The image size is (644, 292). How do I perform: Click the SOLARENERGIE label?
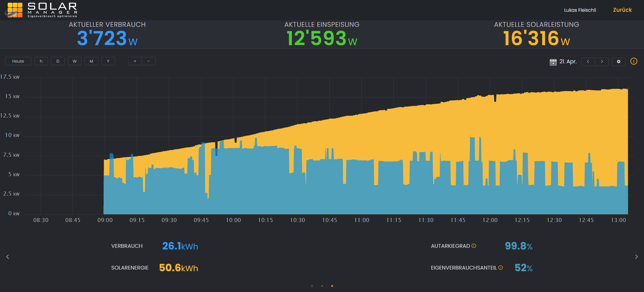pyautogui.click(x=130, y=268)
